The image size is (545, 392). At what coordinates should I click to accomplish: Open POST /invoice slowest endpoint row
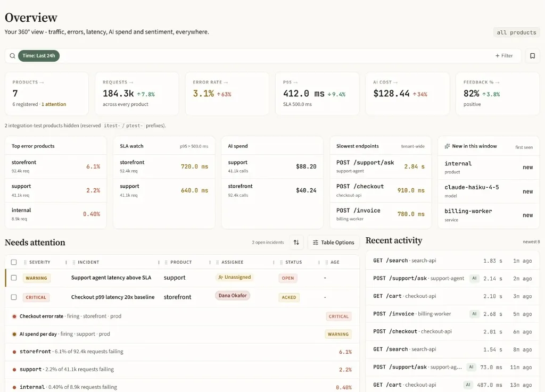[380, 214]
